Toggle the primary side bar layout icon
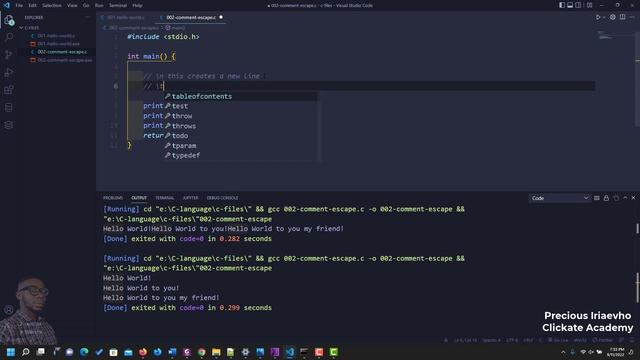The width and height of the screenshot is (640, 360). click(x=562, y=5)
